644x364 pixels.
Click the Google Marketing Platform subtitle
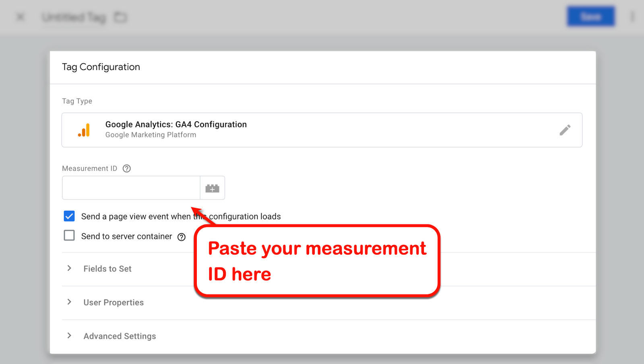pos(151,135)
